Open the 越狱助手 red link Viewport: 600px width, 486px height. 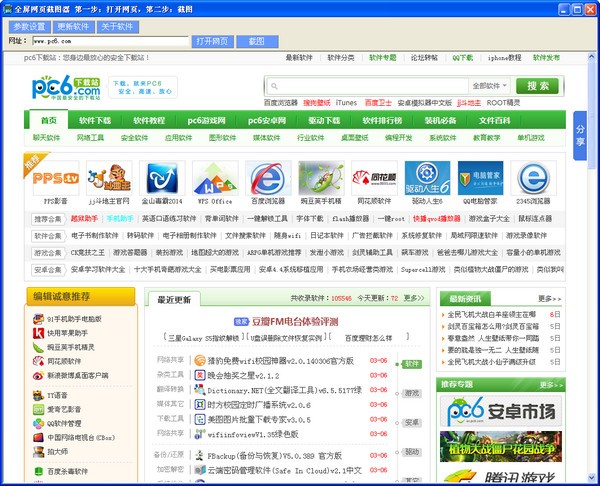(84, 219)
